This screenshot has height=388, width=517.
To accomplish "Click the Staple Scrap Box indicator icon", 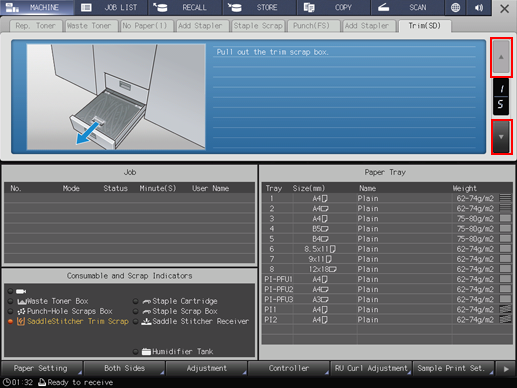I will click(147, 312).
